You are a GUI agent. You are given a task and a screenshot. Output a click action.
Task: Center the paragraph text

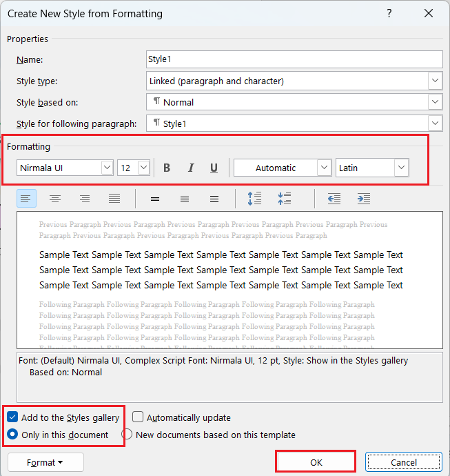55,199
